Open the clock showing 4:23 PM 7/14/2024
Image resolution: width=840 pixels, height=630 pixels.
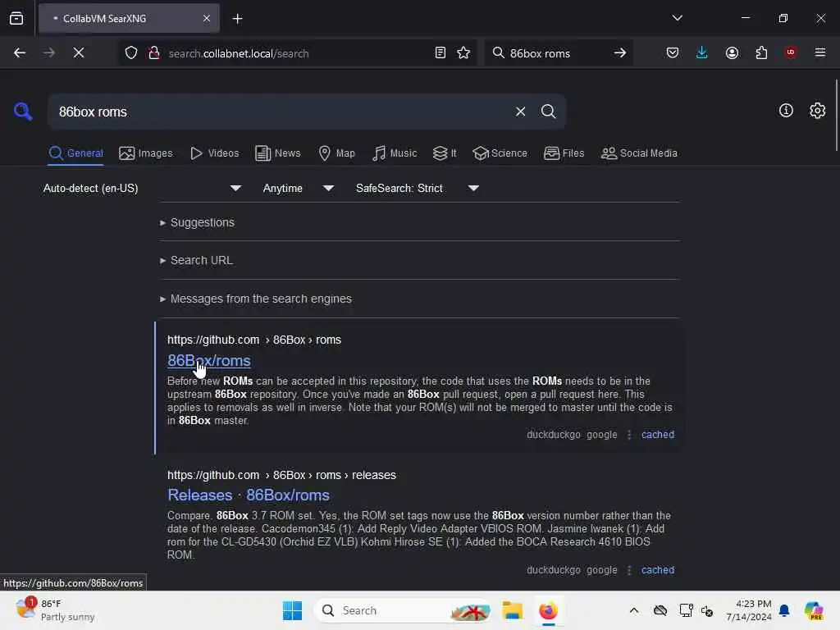click(x=749, y=610)
